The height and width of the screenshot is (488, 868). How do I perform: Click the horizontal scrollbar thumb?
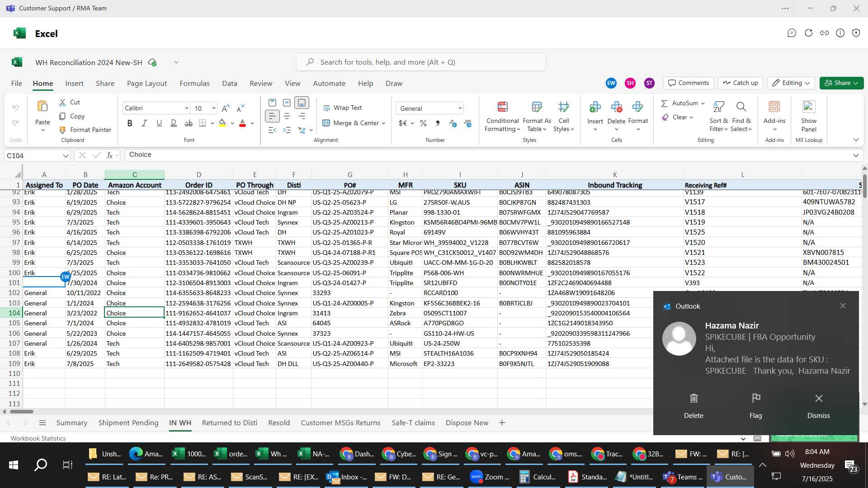click(x=22, y=412)
